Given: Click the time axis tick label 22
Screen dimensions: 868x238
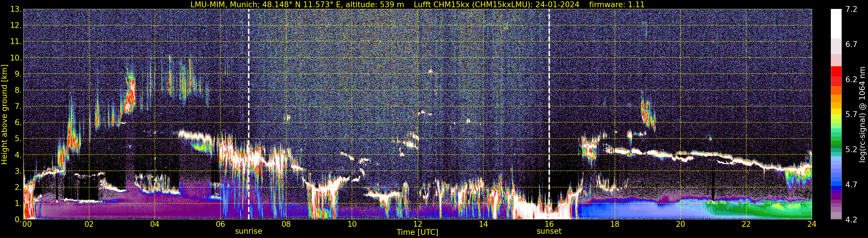Looking at the screenshot, I should [x=746, y=224].
